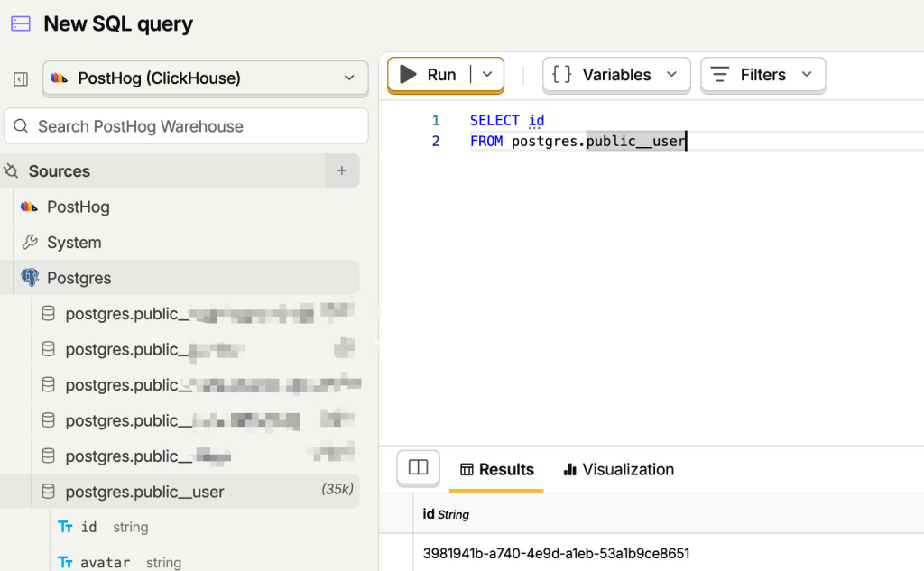924x571 pixels.
Task: Click the plug icon next to Sources
Action: [x=11, y=170]
